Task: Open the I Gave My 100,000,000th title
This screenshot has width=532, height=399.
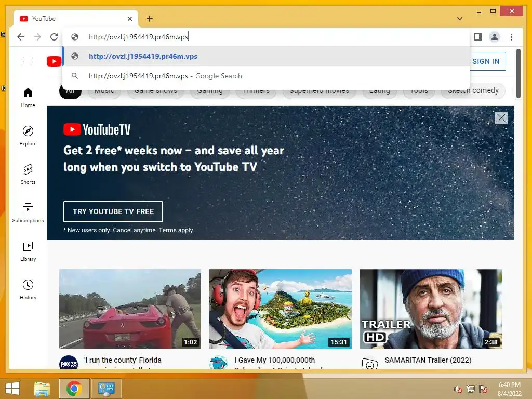Action: click(x=274, y=360)
